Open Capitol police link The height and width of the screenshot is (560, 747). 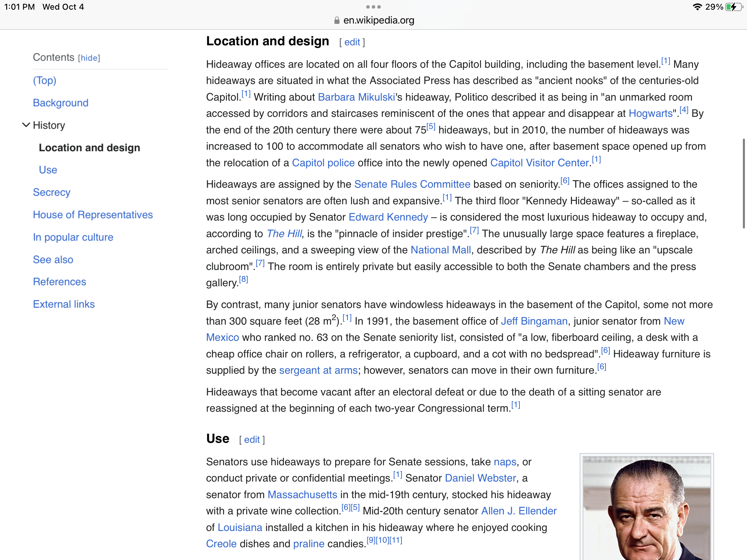(x=323, y=163)
